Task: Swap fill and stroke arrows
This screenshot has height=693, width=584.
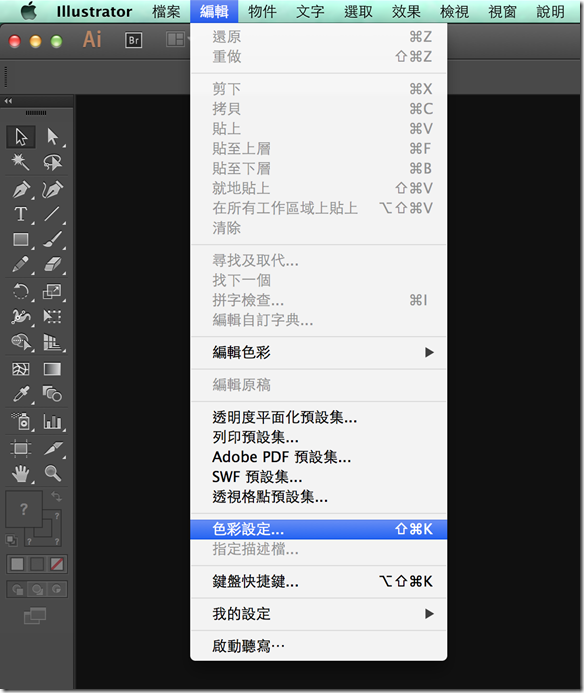Action: pyautogui.click(x=56, y=496)
